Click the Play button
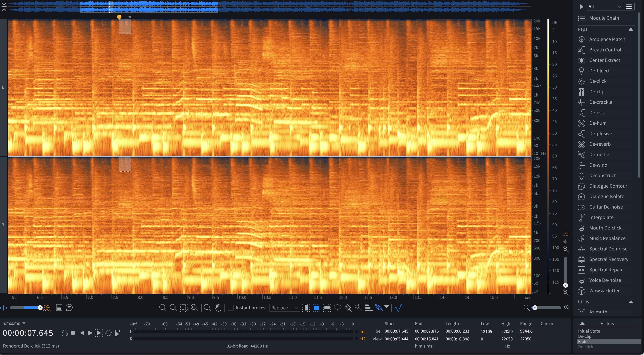 [90, 333]
